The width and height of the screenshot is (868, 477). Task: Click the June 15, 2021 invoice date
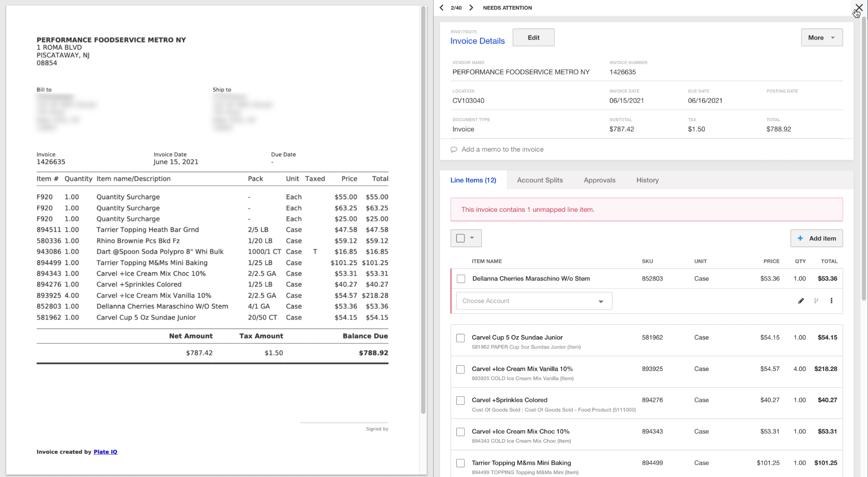click(x=175, y=162)
